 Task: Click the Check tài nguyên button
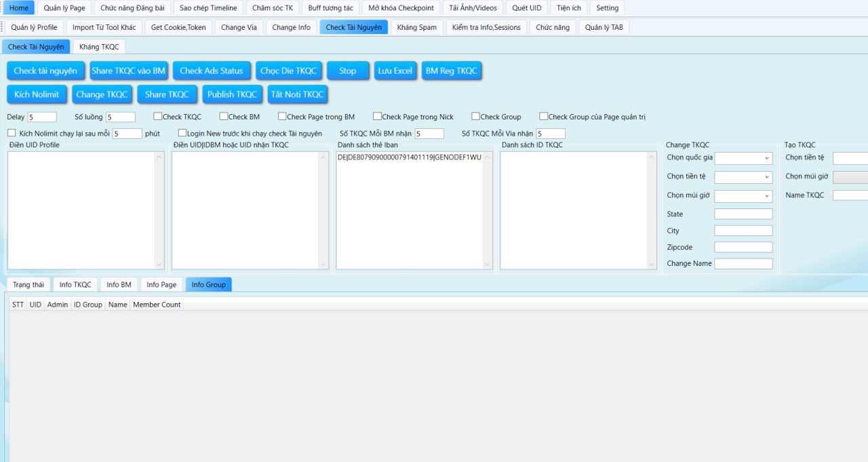(x=45, y=71)
